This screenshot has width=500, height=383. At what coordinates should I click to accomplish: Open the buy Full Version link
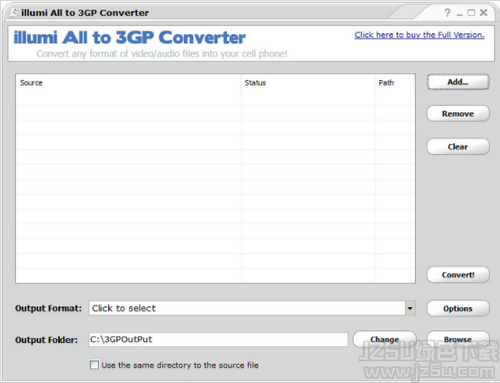pos(419,35)
